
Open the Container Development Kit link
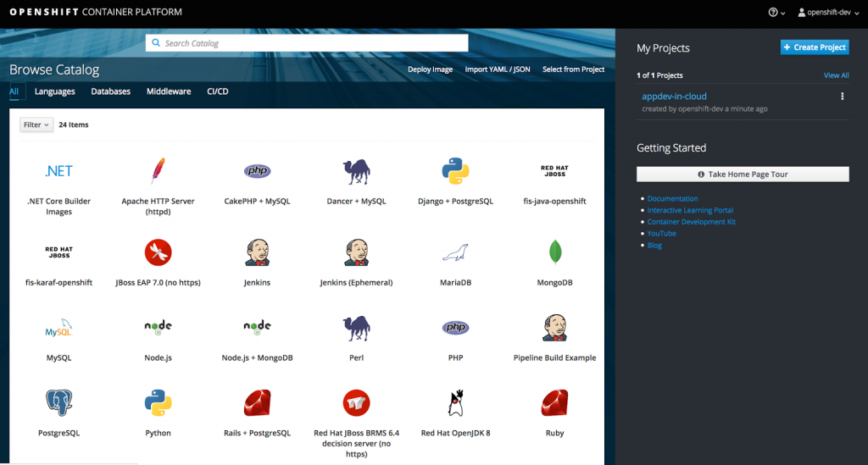(692, 222)
